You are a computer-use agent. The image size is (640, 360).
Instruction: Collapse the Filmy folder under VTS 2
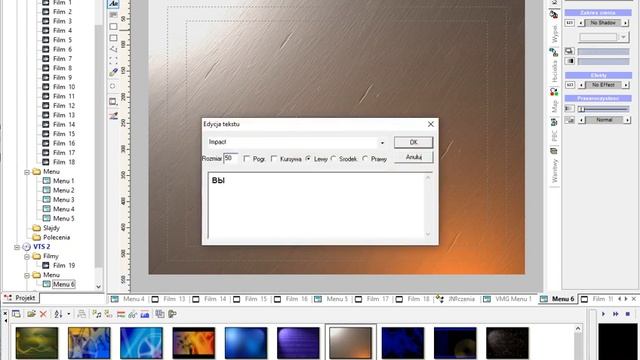[27, 256]
